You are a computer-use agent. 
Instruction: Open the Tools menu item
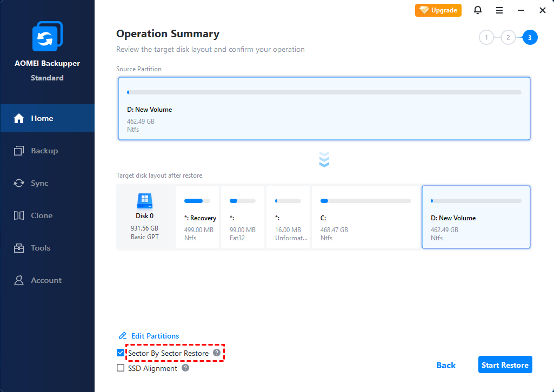48,248
